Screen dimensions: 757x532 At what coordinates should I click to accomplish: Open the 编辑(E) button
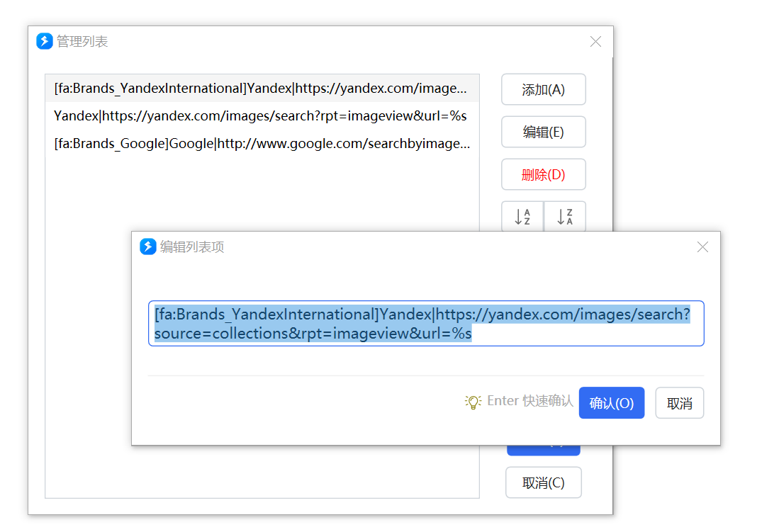(544, 132)
